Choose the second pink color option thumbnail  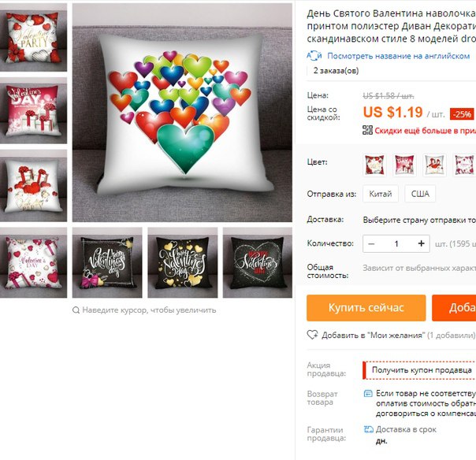(404, 165)
